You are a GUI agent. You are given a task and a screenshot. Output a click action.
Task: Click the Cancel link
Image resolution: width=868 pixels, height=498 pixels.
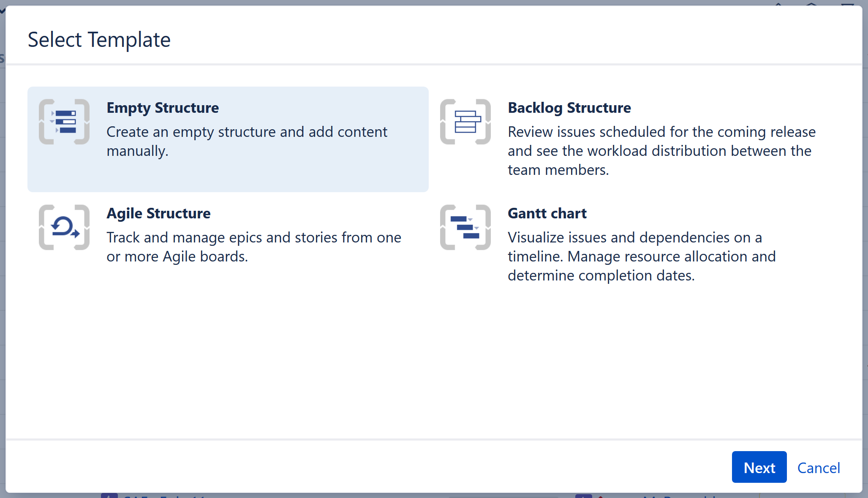(x=819, y=468)
